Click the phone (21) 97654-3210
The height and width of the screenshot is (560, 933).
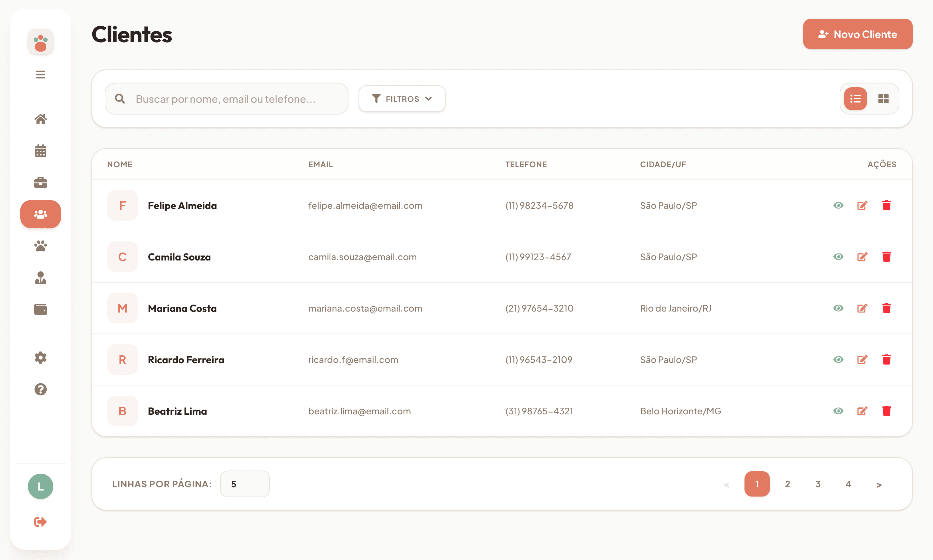(x=539, y=308)
